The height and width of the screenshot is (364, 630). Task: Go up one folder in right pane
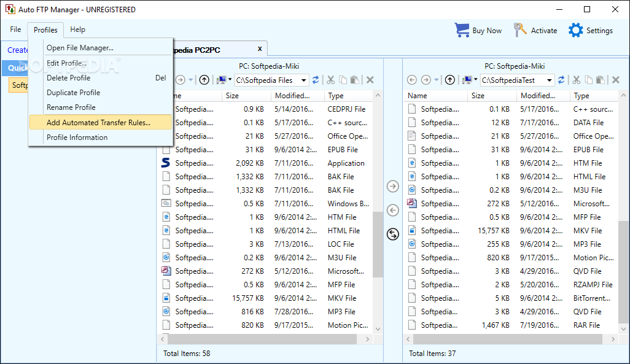450,80
